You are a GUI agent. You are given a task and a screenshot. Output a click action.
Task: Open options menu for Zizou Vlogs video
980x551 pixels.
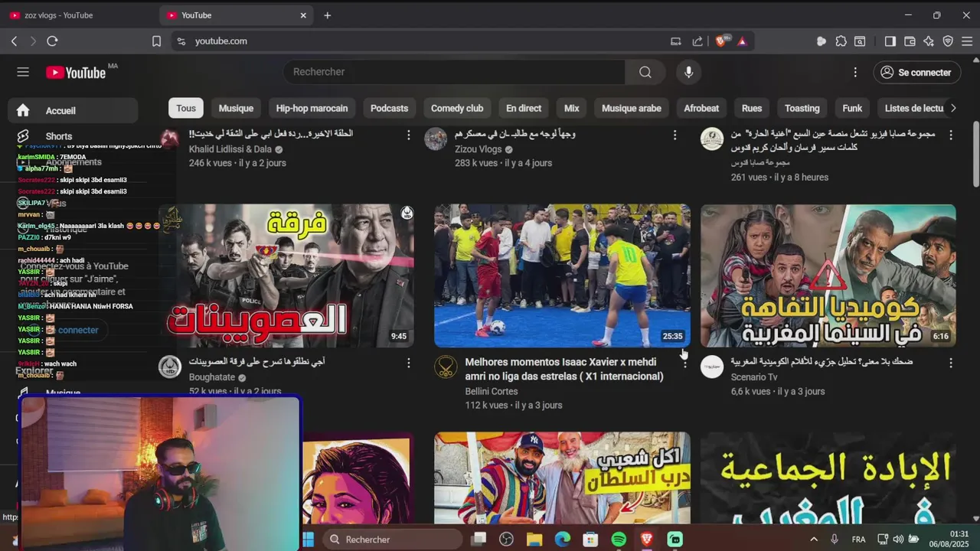(x=675, y=135)
